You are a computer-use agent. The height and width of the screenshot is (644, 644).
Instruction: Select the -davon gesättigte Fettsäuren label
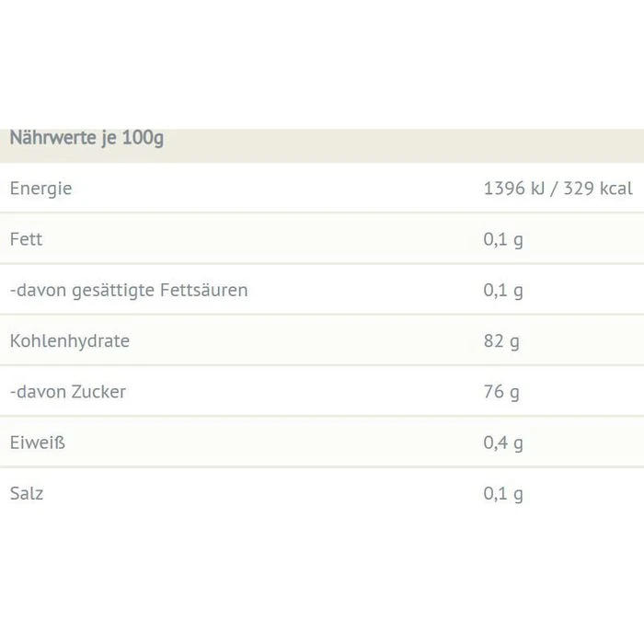tap(128, 291)
